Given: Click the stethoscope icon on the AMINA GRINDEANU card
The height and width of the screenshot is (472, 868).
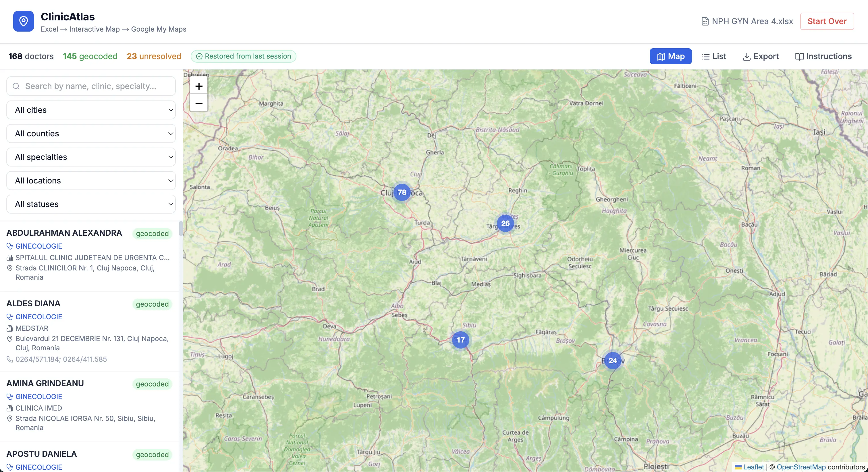Looking at the screenshot, I should [10, 397].
